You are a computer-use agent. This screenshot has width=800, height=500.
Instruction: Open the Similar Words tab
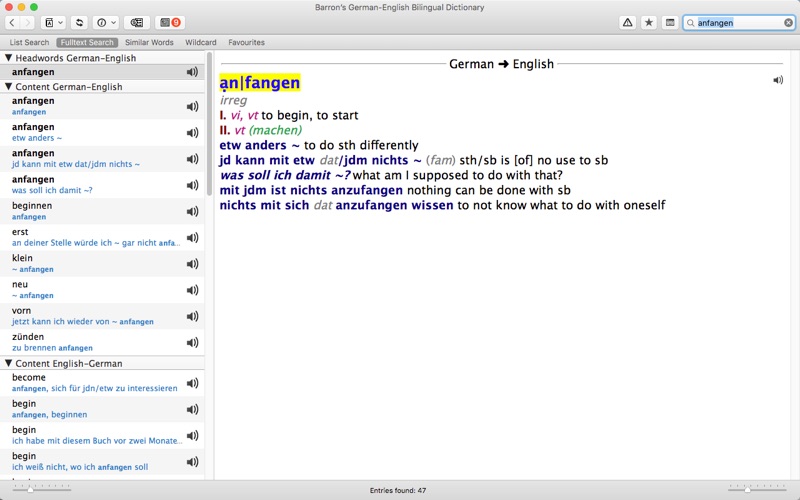pos(149,42)
